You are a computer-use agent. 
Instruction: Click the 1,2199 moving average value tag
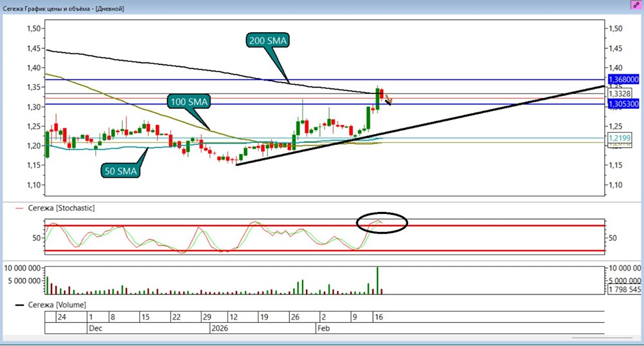click(x=620, y=138)
